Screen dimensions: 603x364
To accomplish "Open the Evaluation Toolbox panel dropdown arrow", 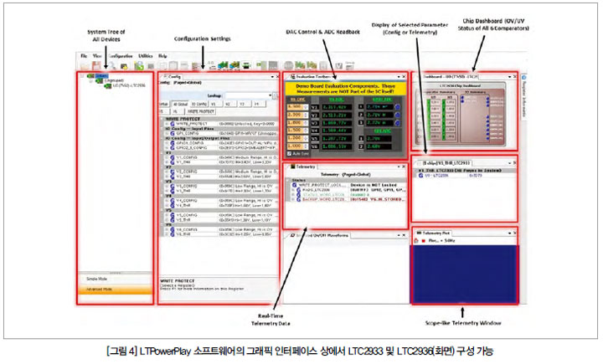I will [399, 77].
